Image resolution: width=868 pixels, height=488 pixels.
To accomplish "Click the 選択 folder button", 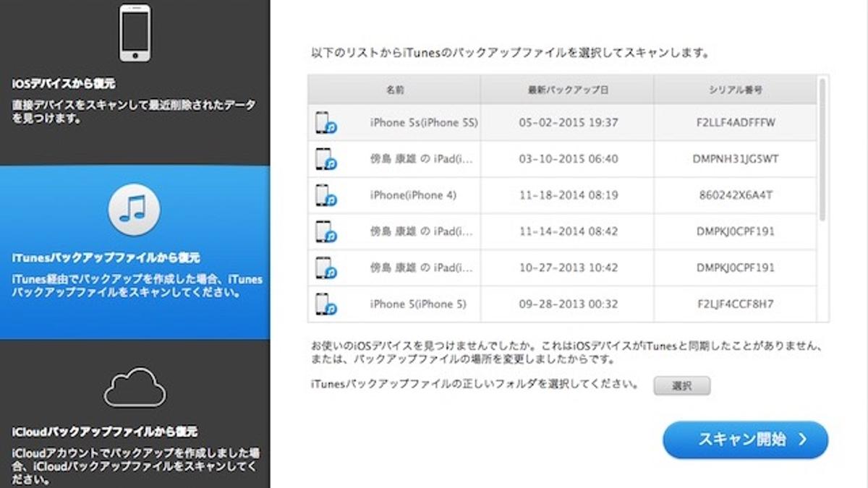I will pyautogui.click(x=681, y=386).
